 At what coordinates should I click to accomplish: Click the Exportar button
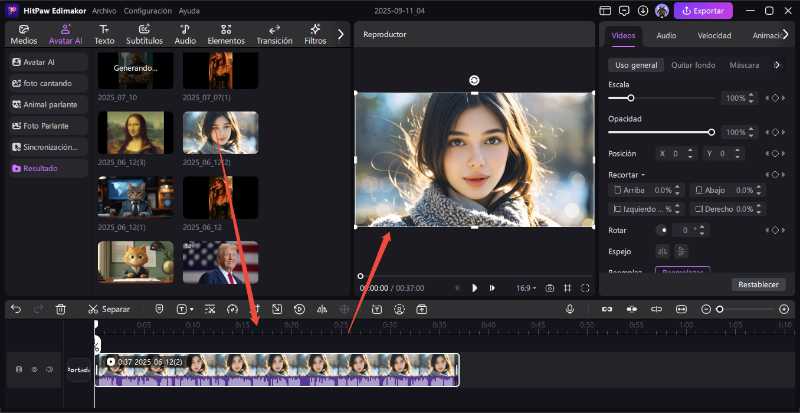[703, 11]
